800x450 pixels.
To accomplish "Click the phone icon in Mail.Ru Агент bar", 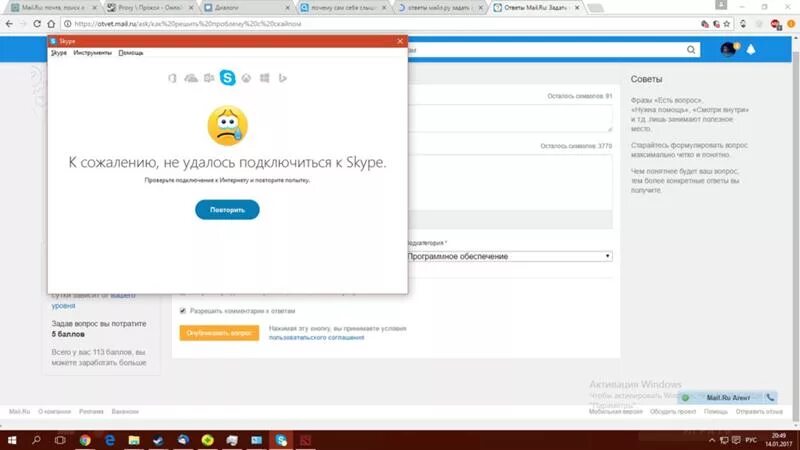I will [770, 397].
